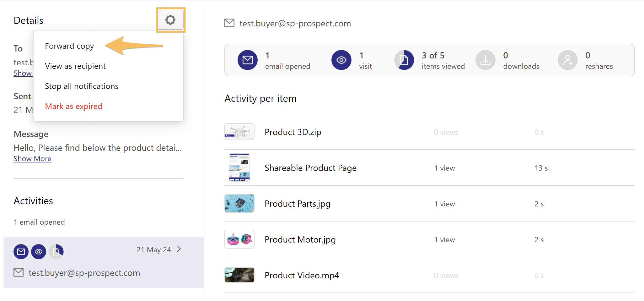Click the '0 reshares' stat text
Viewport: 644px width, 301px height.
599,61
